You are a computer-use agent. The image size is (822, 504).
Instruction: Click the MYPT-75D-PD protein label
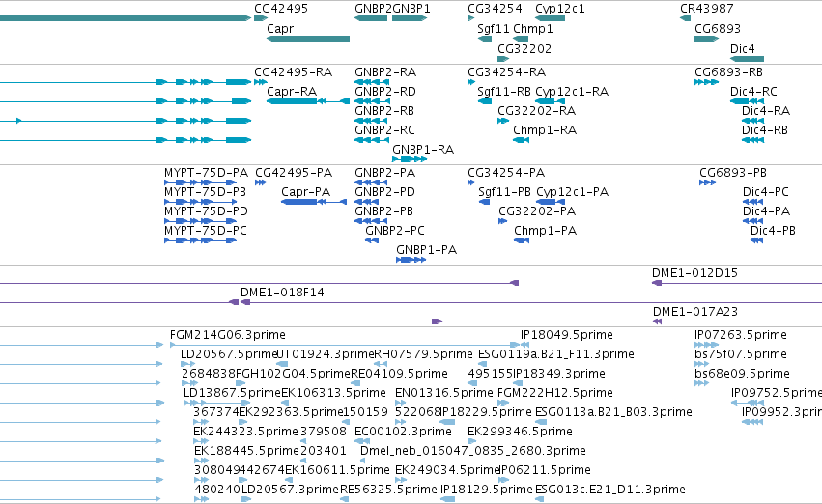206,211
